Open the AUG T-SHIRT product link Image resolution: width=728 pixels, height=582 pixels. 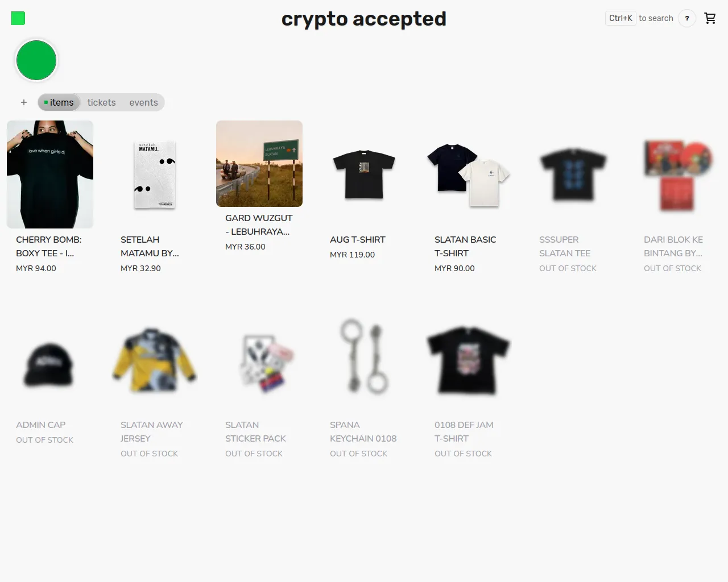tap(357, 239)
